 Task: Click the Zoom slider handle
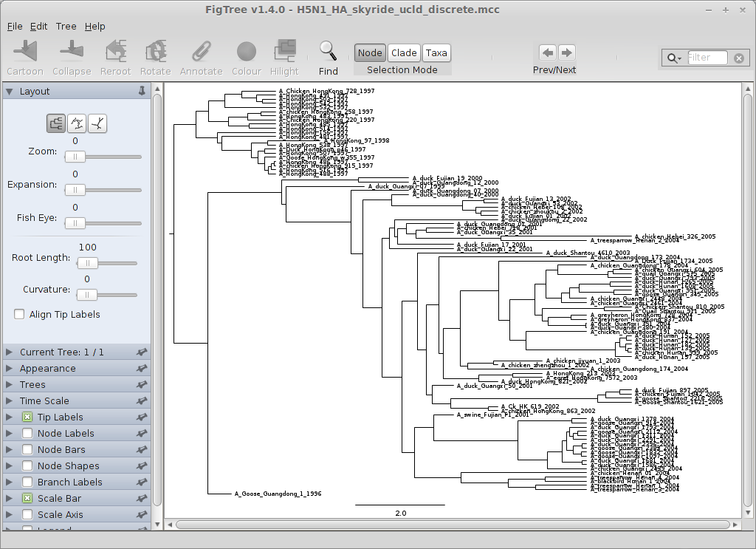coord(75,157)
